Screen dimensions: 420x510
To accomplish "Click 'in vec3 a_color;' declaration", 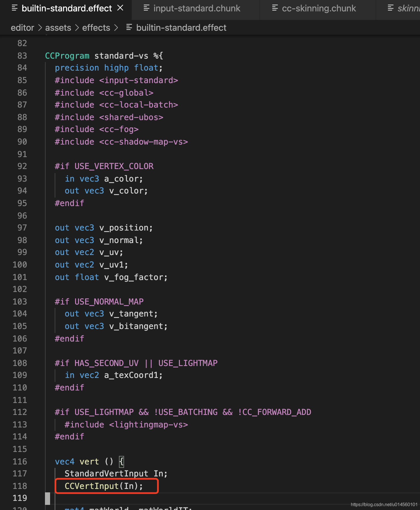I will click(x=104, y=179).
